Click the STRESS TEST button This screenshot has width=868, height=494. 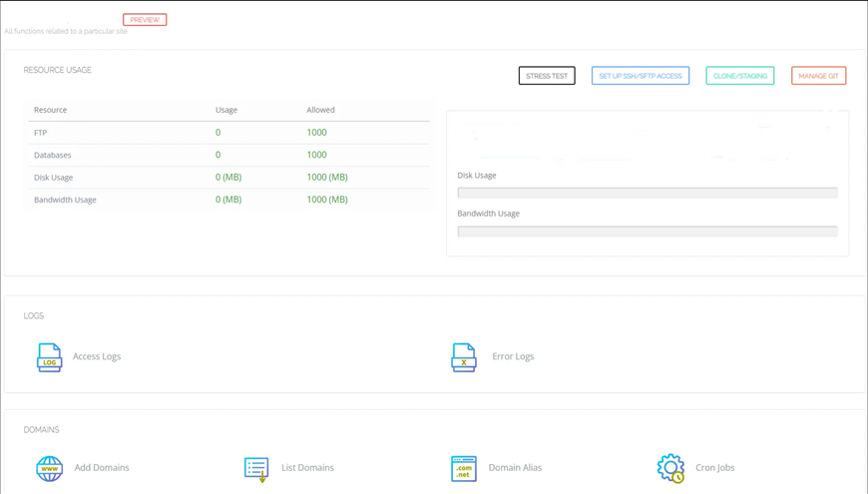[547, 76]
